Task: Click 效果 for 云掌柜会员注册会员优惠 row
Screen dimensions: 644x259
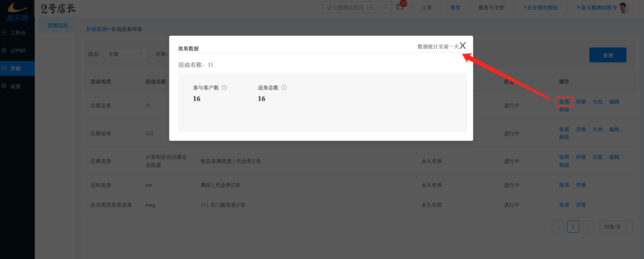Action: [x=564, y=157]
